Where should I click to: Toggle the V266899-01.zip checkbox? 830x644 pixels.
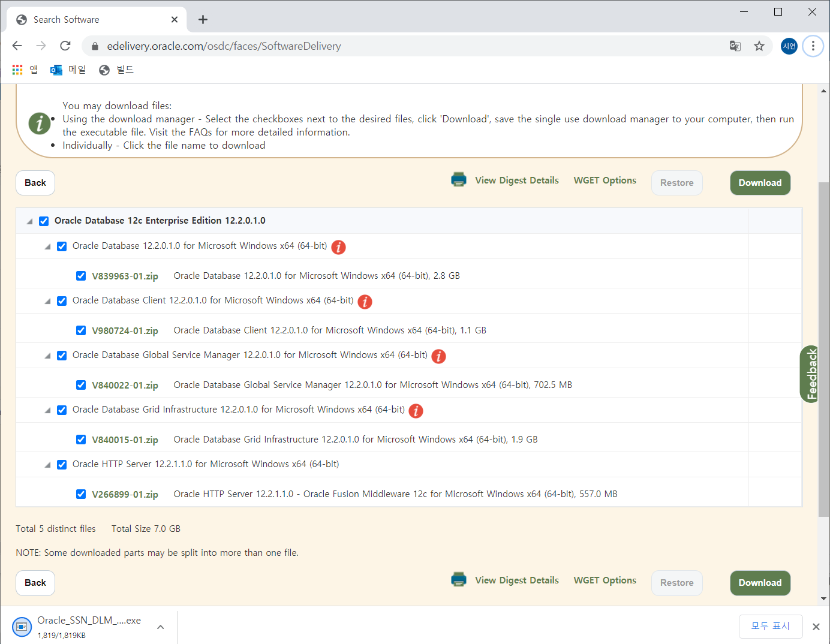(x=81, y=494)
